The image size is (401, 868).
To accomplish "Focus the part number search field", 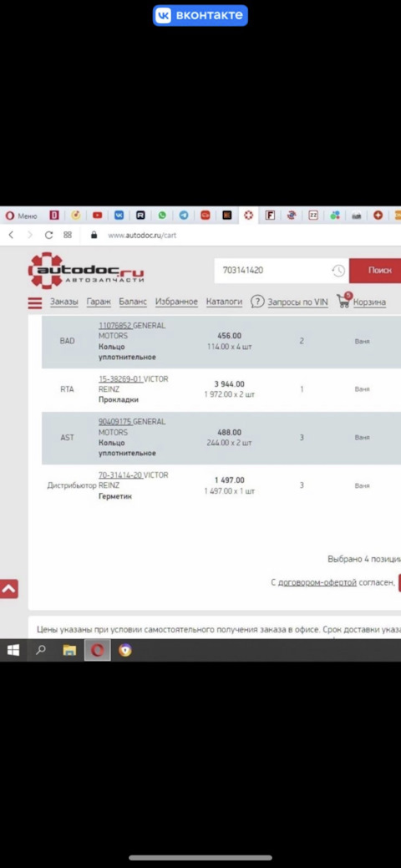I will [x=272, y=270].
